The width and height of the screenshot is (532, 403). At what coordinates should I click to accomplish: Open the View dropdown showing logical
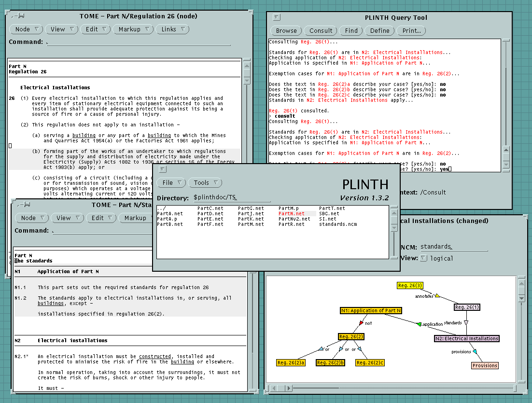click(x=423, y=258)
